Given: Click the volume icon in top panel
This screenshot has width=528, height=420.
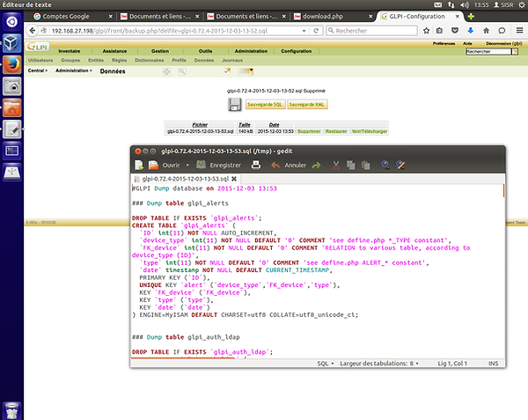Looking at the screenshot, I should [x=465, y=4].
